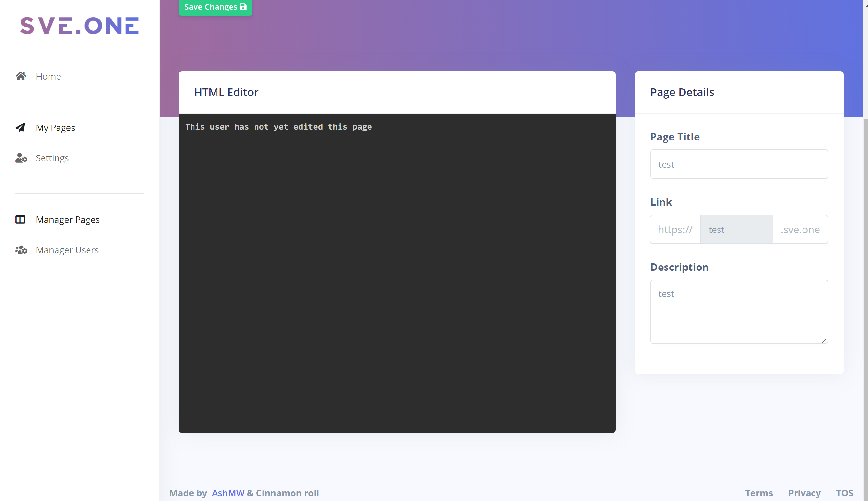The height and width of the screenshot is (501, 868).
Task: Click the Manager Pages columns icon
Action: (20, 220)
